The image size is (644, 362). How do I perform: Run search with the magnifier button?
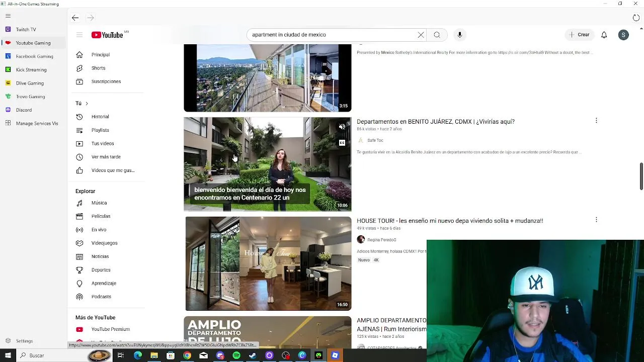[437, 35]
